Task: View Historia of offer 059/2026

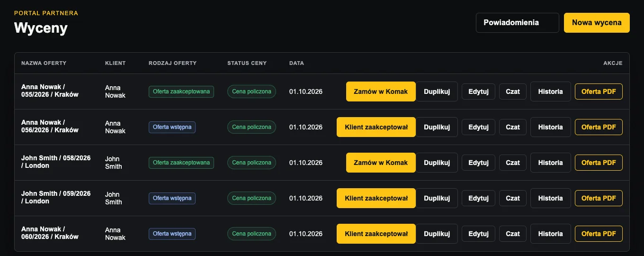Action: (550, 198)
